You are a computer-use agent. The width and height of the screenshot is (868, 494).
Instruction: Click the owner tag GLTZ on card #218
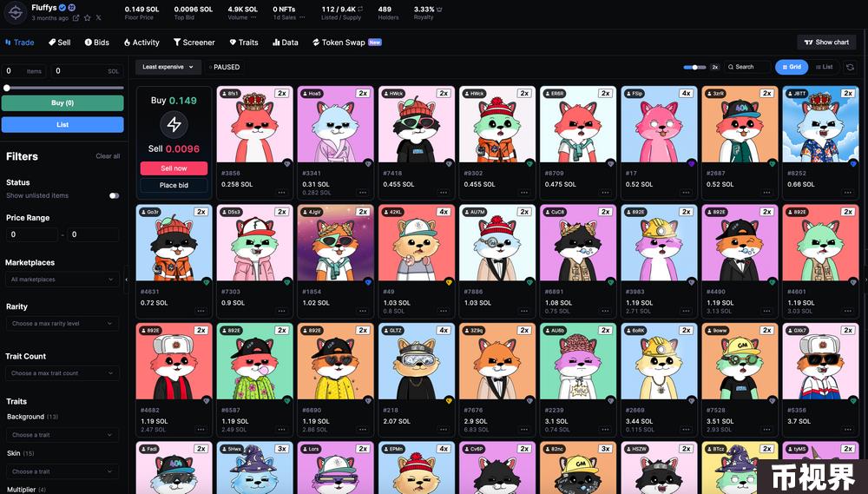pos(392,331)
